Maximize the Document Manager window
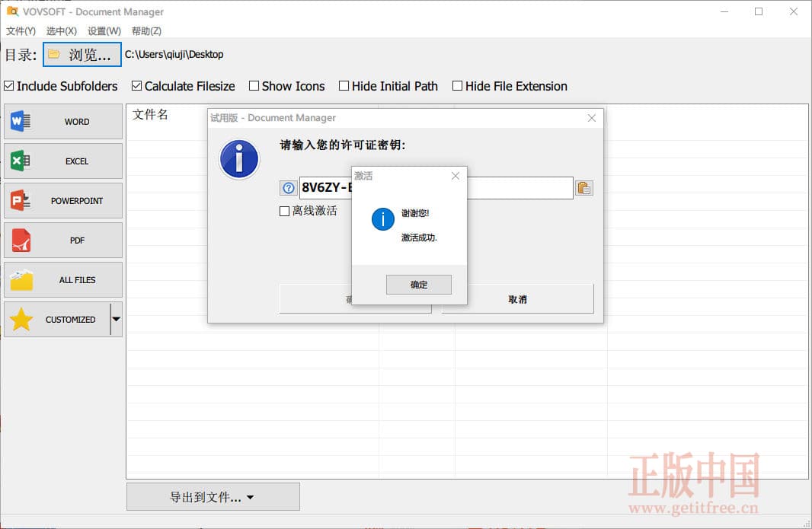The width and height of the screenshot is (812, 529). pyautogui.click(x=759, y=11)
